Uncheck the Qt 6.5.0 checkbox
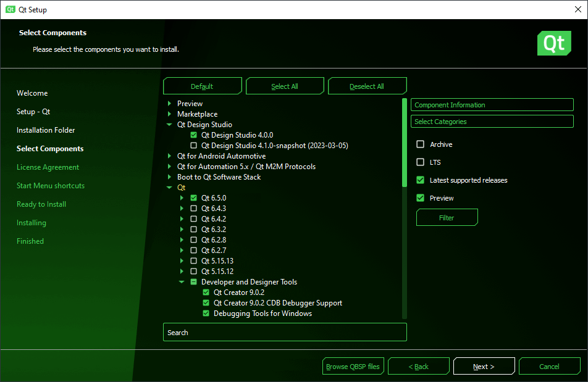 coord(194,198)
